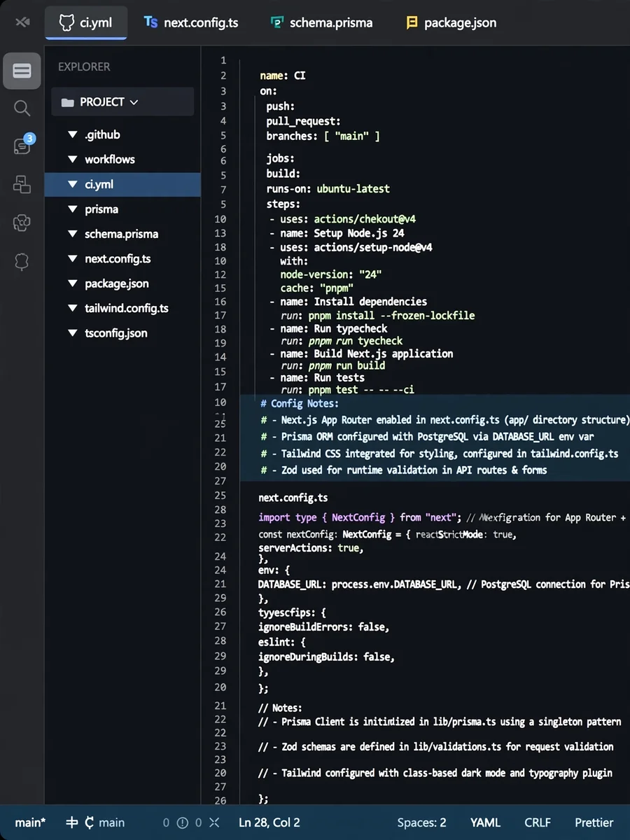Toggle the triangle beside tailwind.config.ts
Image resolution: width=630 pixels, height=840 pixels.
pyautogui.click(x=71, y=308)
